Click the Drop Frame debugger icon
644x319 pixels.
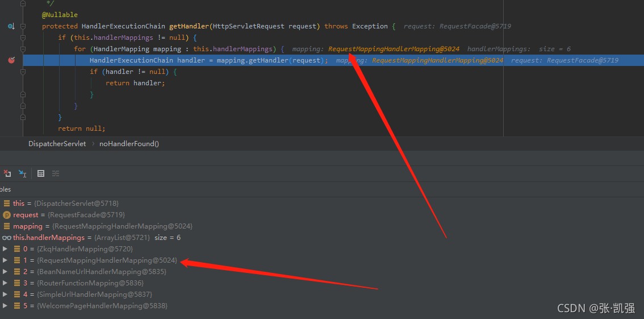pos(7,173)
